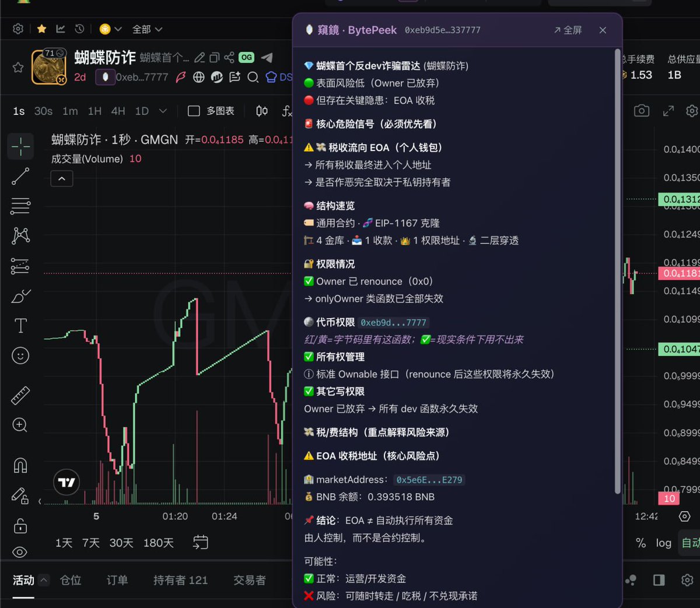Screen dimensions: 700x608
Task: Select the 1D timeframe
Action: [142, 111]
